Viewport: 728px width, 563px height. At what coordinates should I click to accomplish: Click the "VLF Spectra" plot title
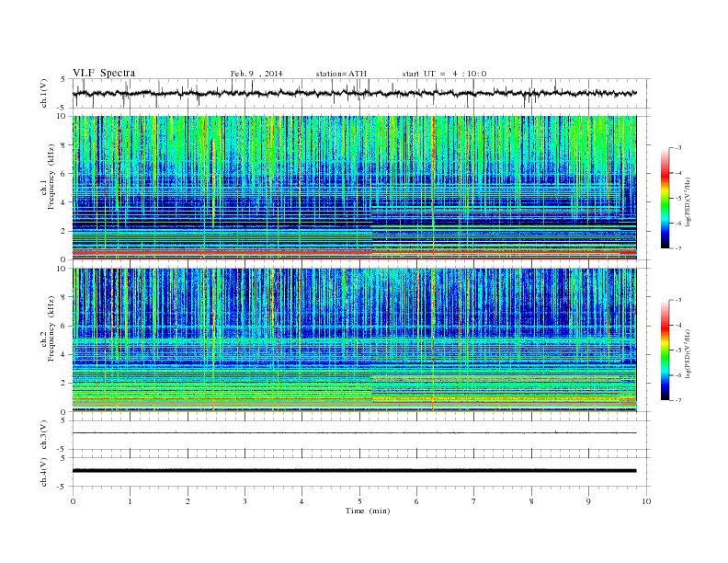104,73
